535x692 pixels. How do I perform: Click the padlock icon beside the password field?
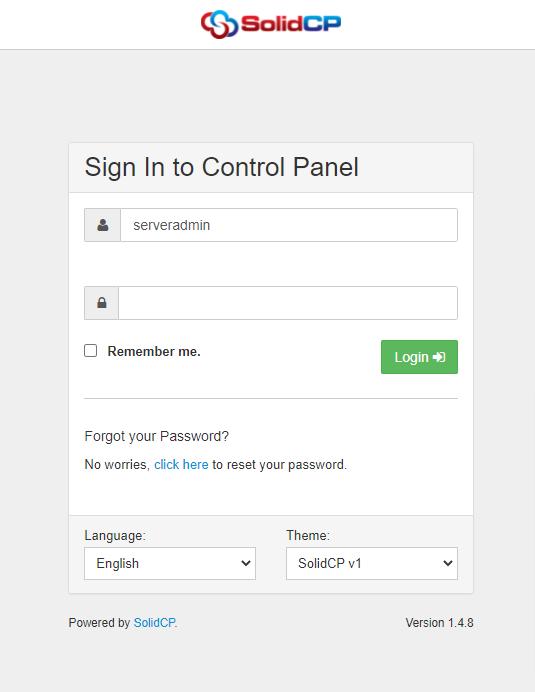click(102, 303)
